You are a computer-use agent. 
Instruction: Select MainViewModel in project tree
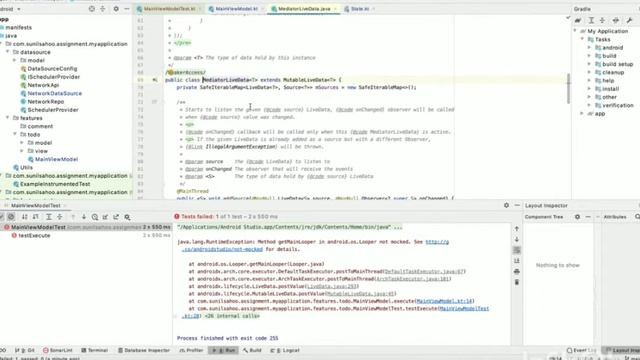(56, 159)
